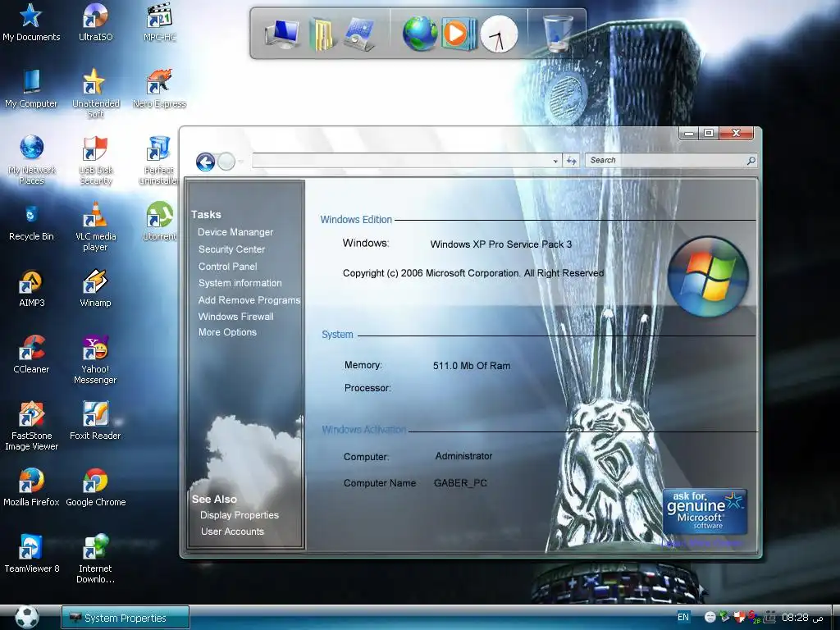Switch the EN language indicator
Screen dimensions: 840x630
683,617
